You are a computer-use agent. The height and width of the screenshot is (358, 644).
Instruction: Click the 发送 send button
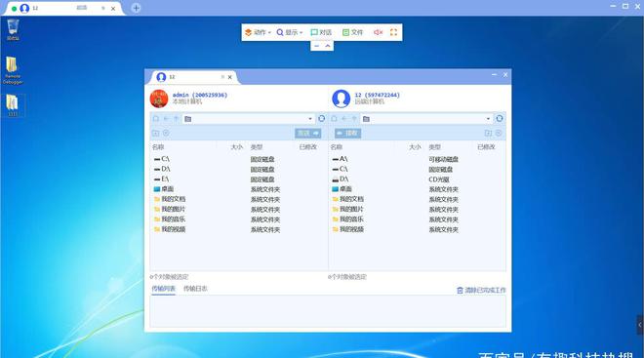pos(308,133)
